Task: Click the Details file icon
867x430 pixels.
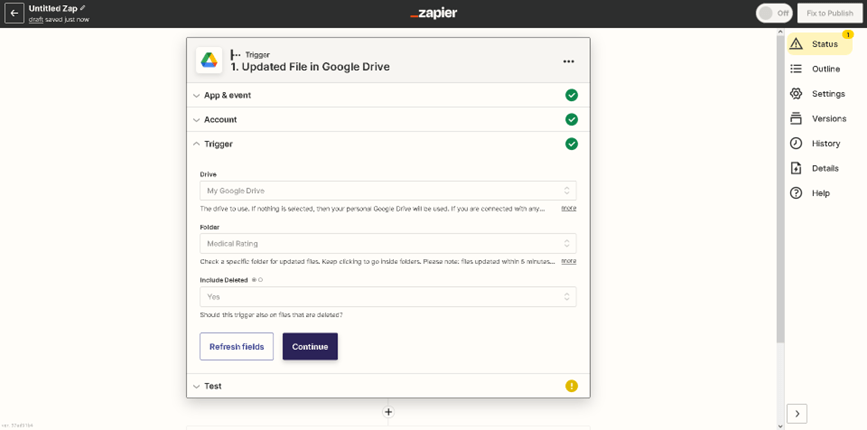Action: point(796,168)
